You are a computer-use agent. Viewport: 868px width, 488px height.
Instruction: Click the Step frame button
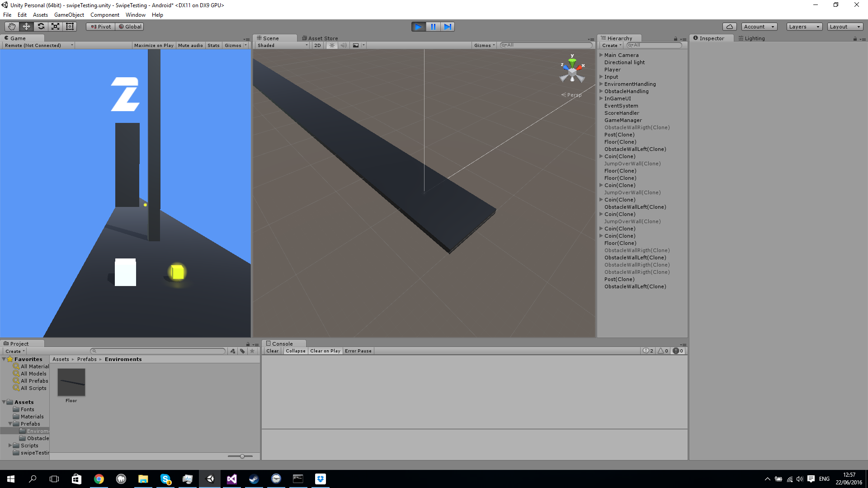click(448, 27)
